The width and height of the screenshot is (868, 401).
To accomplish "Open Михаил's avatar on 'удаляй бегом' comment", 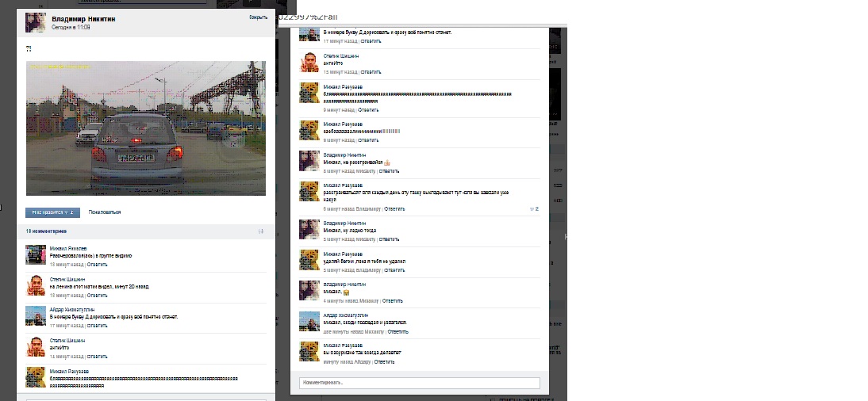I will 309,260.
